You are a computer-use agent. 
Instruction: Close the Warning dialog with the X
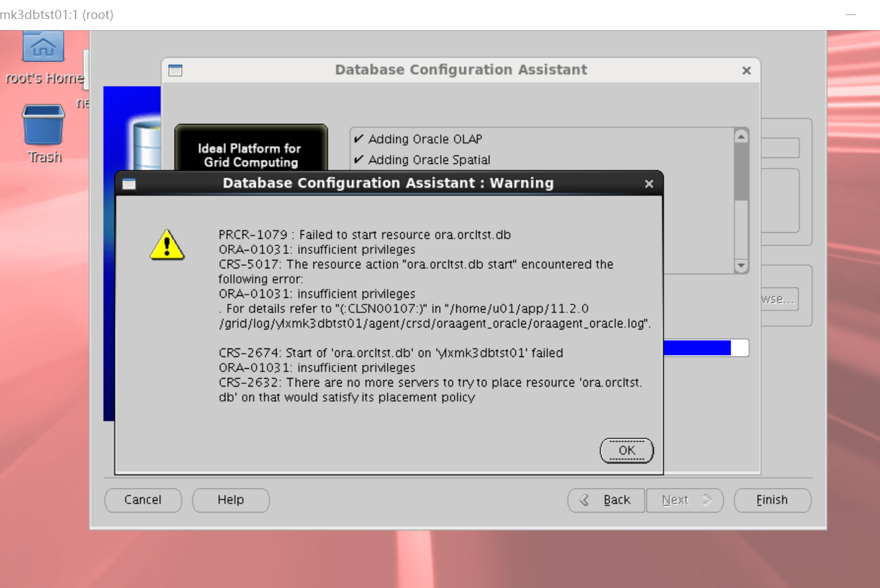pyautogui.click(x=649, y=184)
